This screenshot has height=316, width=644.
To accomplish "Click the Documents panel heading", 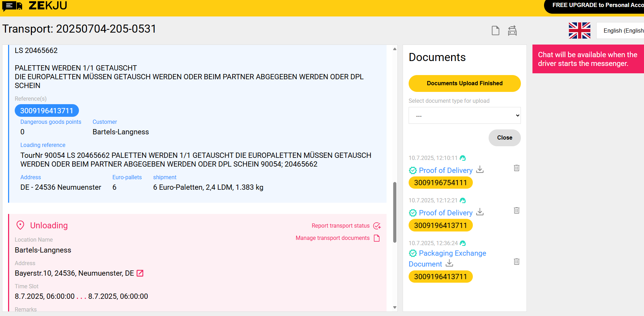I will coord(437,57).
